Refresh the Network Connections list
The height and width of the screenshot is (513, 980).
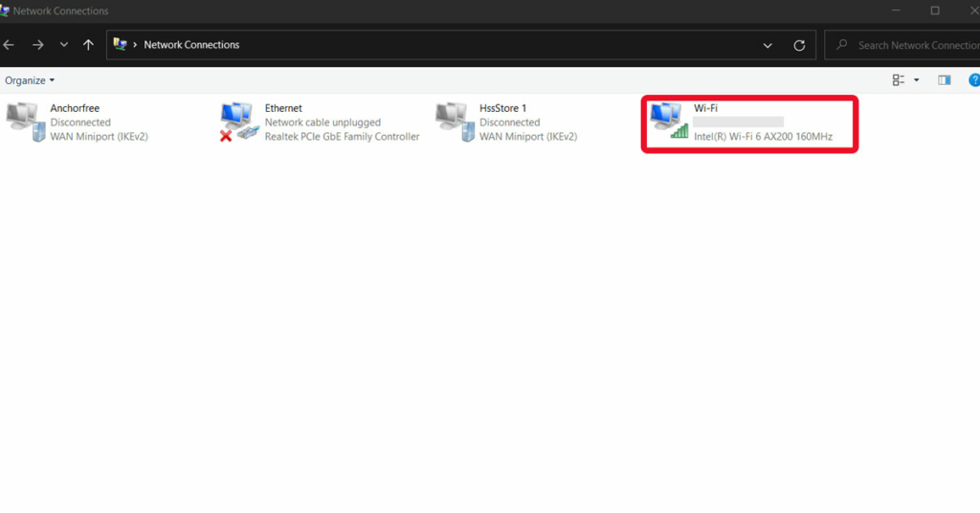(799, 45)
